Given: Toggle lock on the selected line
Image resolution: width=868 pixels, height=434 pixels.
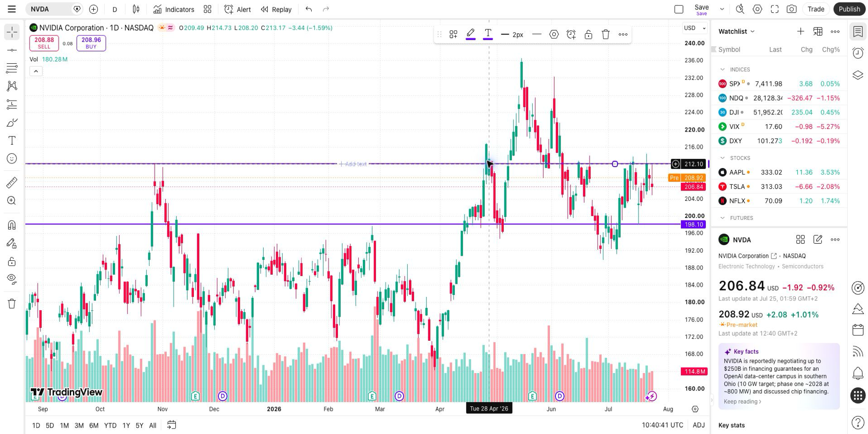Looking at the screenshot, I should [x=588, y=34].
